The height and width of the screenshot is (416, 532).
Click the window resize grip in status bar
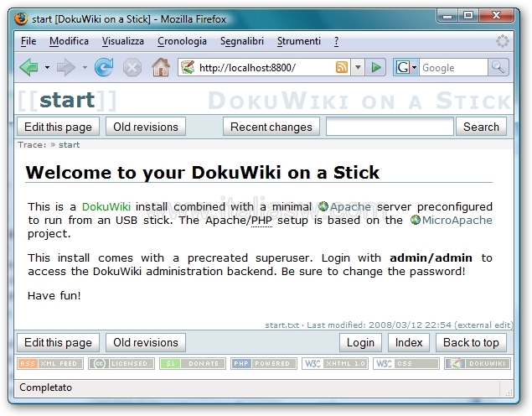(509, 393)
